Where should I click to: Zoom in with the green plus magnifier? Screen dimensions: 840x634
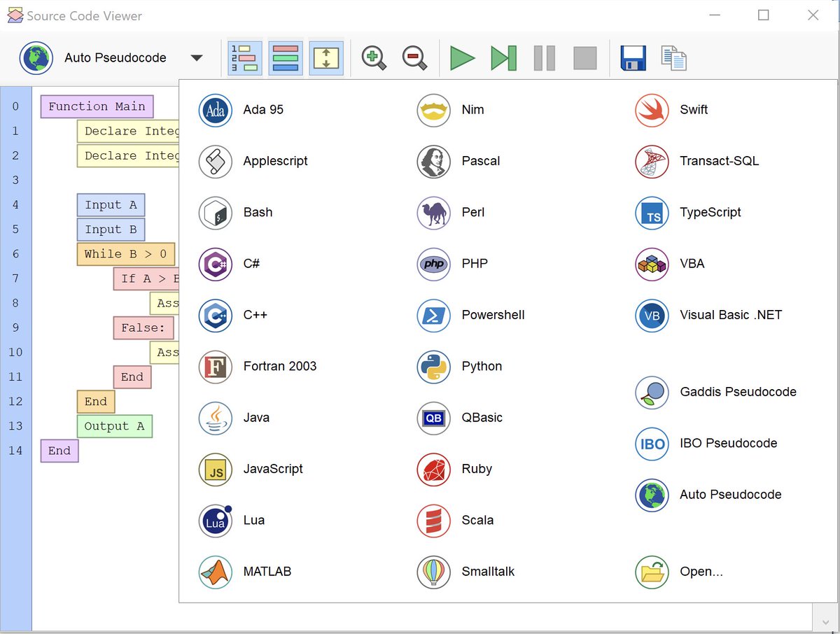[x=374, y=57]
